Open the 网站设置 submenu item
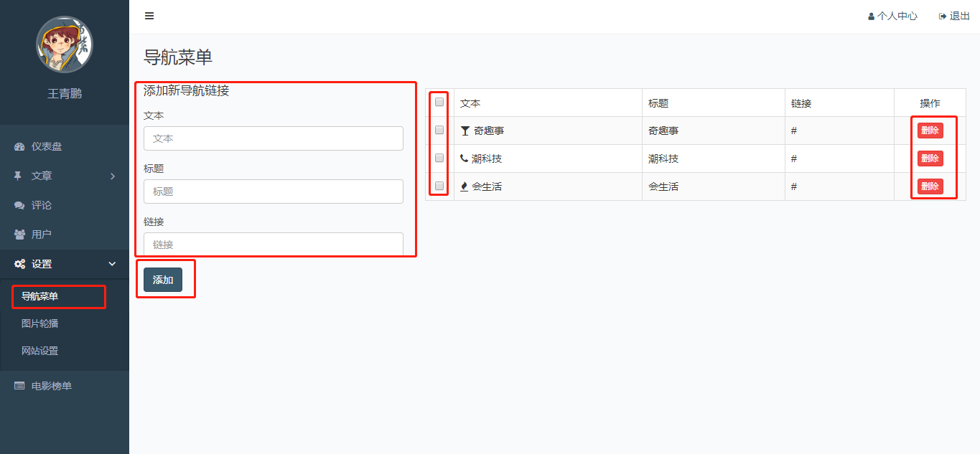 40,351
